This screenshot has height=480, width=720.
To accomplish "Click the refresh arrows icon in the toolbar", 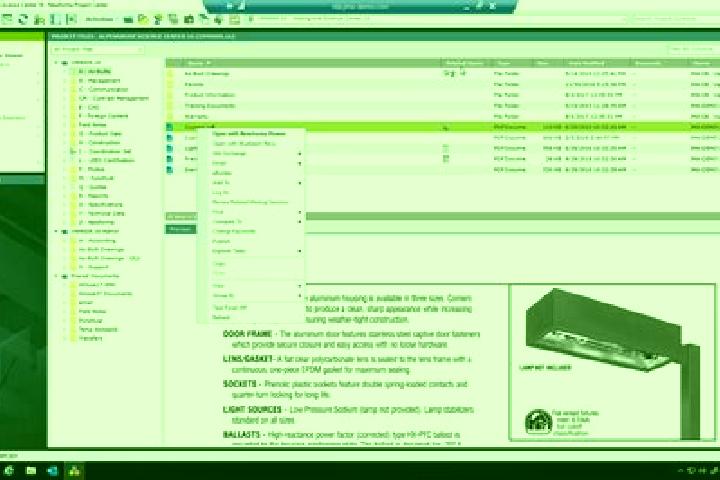I will (22, 19).
